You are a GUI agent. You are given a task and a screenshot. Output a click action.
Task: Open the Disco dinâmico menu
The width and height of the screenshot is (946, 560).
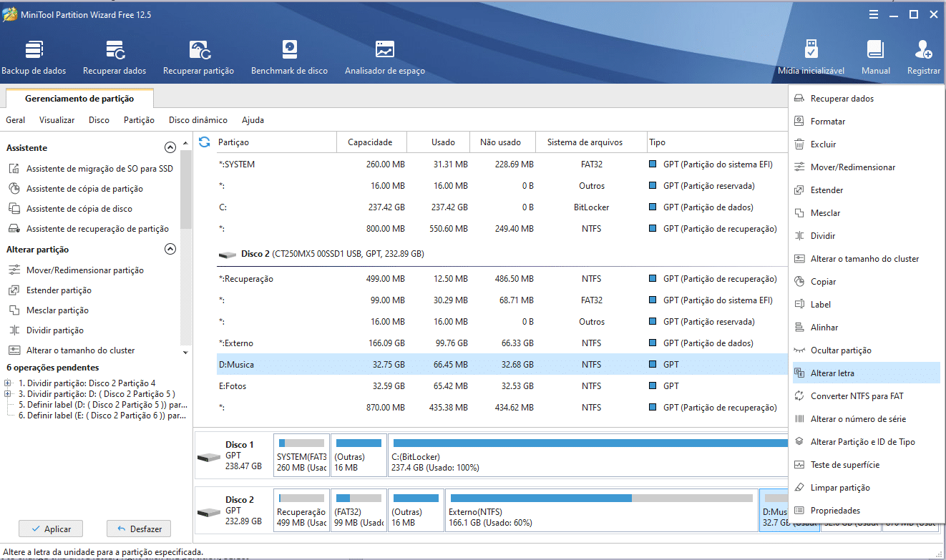pos(198,120)
